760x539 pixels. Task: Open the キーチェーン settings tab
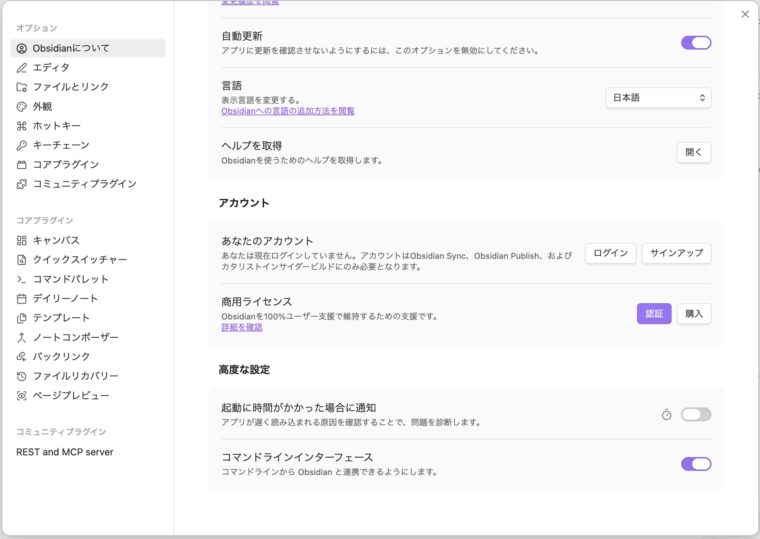tap(88, 145)
